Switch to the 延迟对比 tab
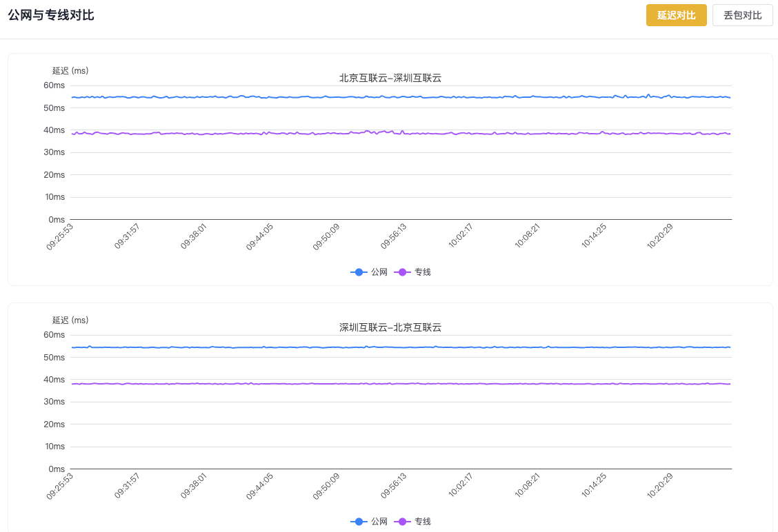Image resolution: width=778 pixels, height=532 pixels. [x=676, y=15]
